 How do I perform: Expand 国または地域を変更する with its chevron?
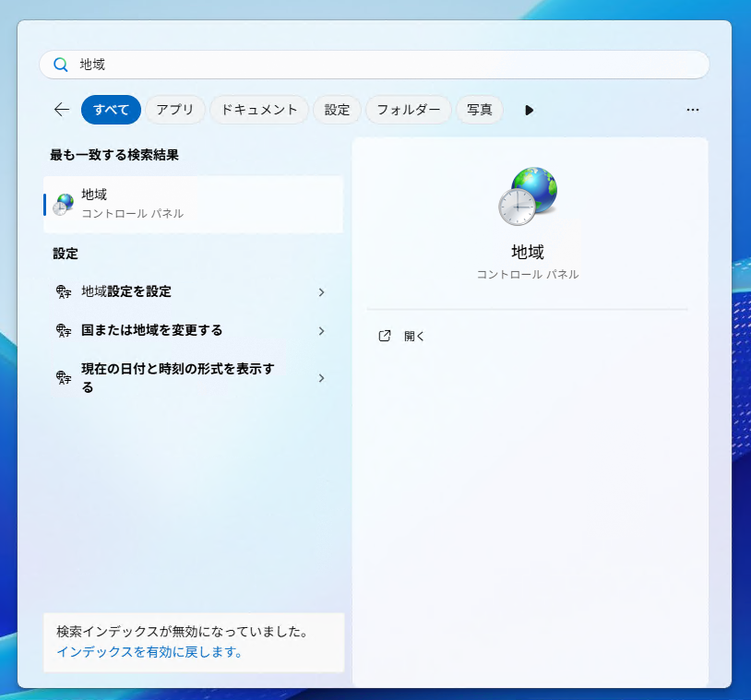pos(321,330)
